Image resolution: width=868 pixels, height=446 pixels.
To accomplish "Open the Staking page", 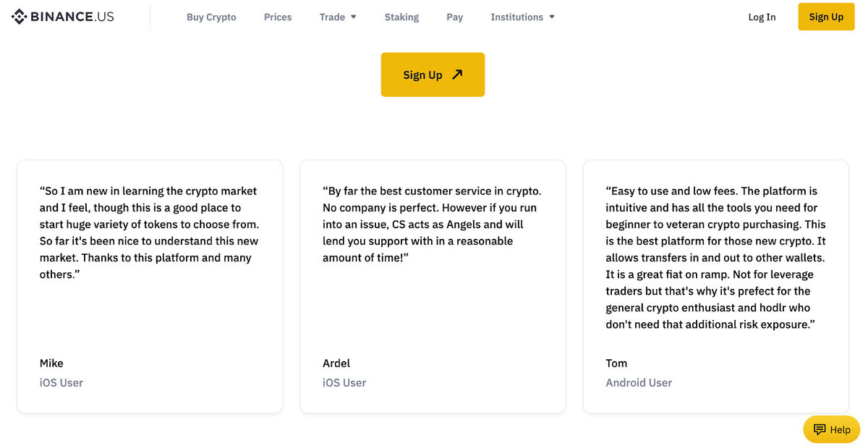I will [401, 17].
